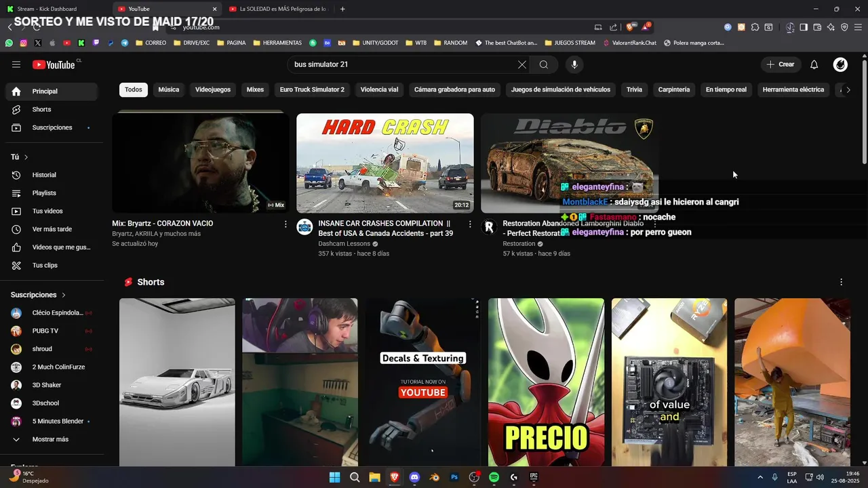Select the Mixes filter chip
The image size is (868, 488).
255,89
